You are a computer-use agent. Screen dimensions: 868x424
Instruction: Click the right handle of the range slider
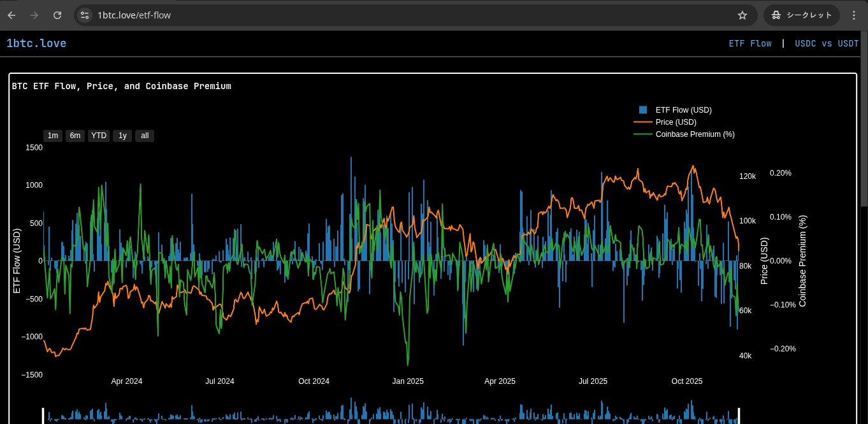739,416
